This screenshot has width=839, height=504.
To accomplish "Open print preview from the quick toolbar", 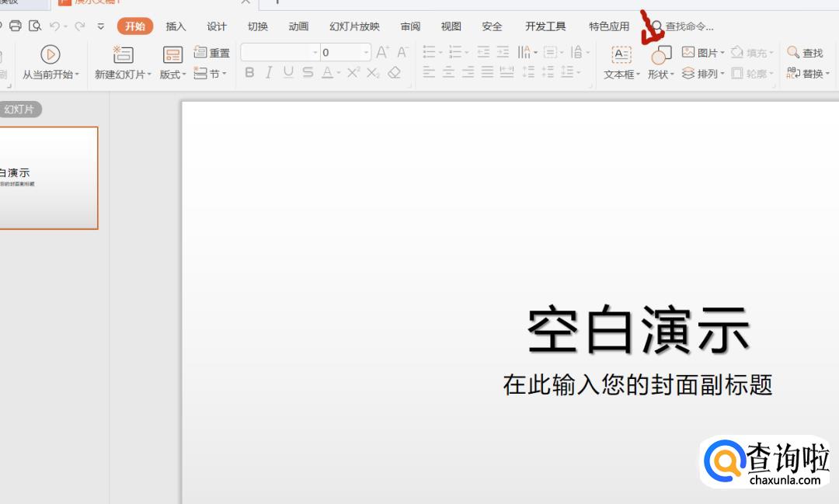I will (x=35, y=26).
